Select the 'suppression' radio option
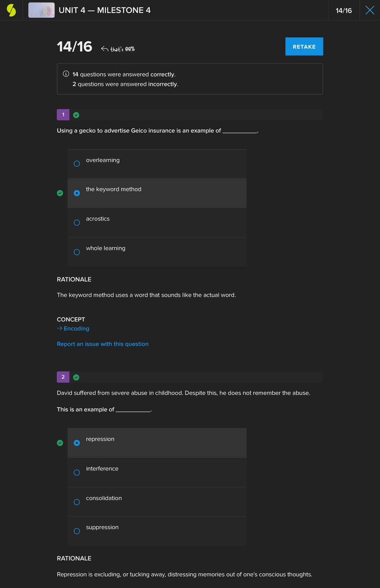 click(77, 531)
